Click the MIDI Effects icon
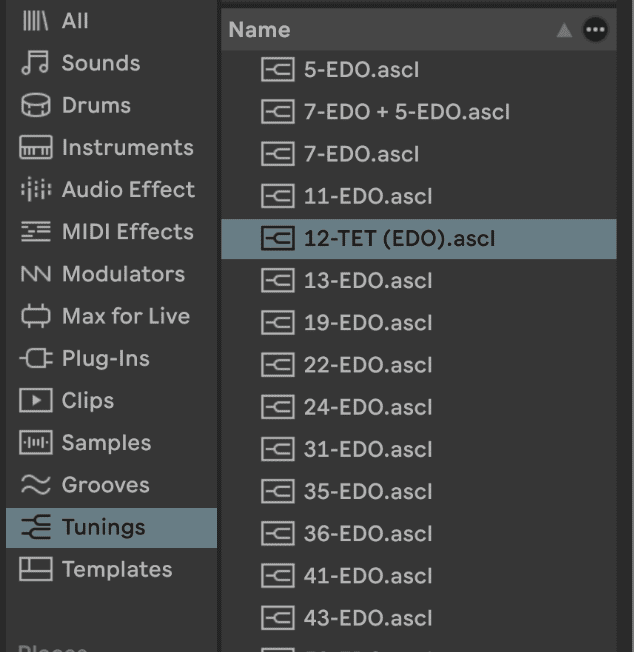634x652 pixels. (x=35, y=232)
